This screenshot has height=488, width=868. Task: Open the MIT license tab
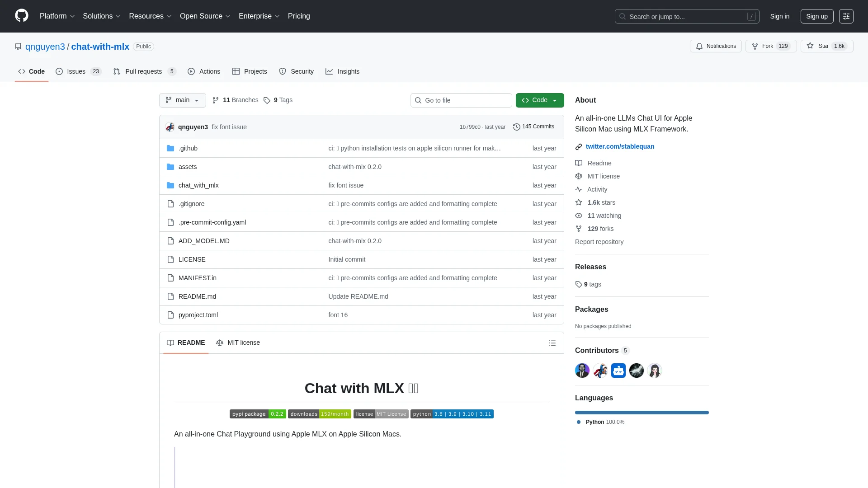click(x=238, y=343)
